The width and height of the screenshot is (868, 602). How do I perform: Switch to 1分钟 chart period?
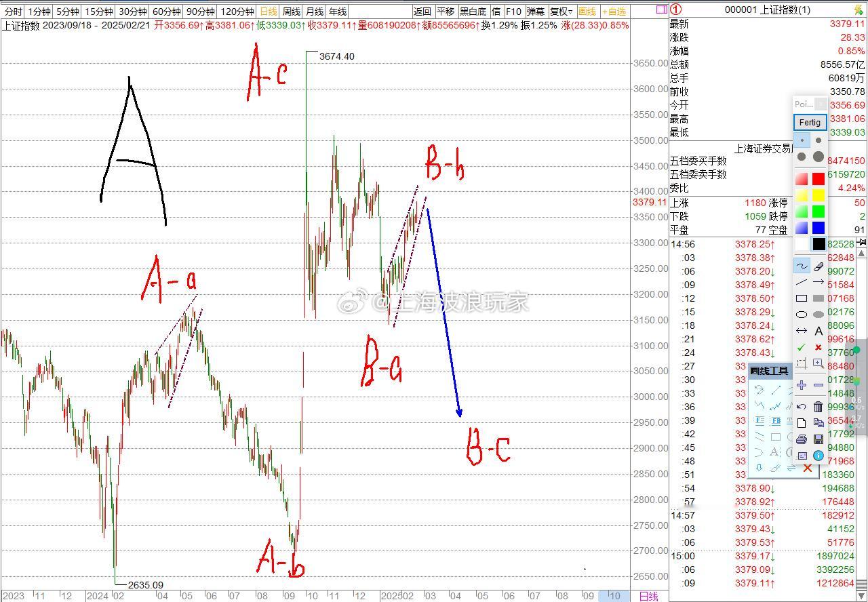[x=39, y=12]
